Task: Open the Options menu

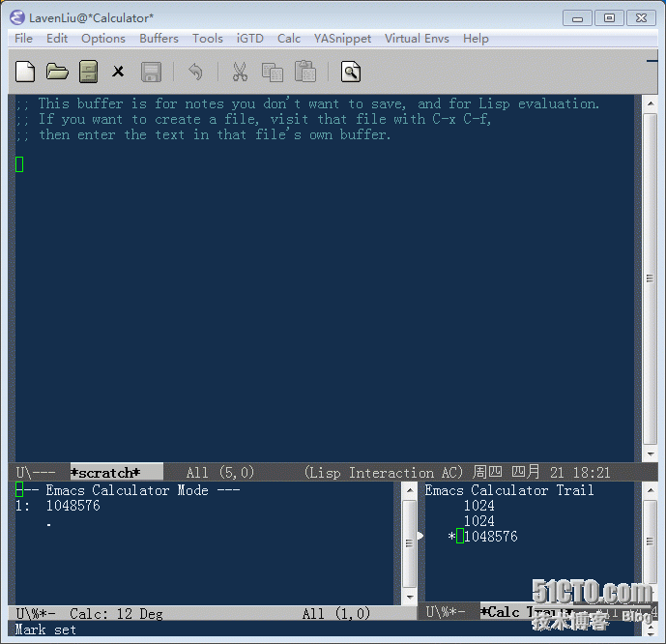Action: [x=103, y=39]
